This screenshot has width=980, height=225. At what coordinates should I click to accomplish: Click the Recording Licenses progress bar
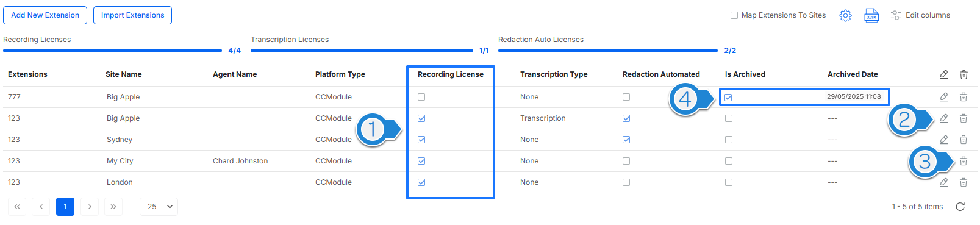coord(113,51)
